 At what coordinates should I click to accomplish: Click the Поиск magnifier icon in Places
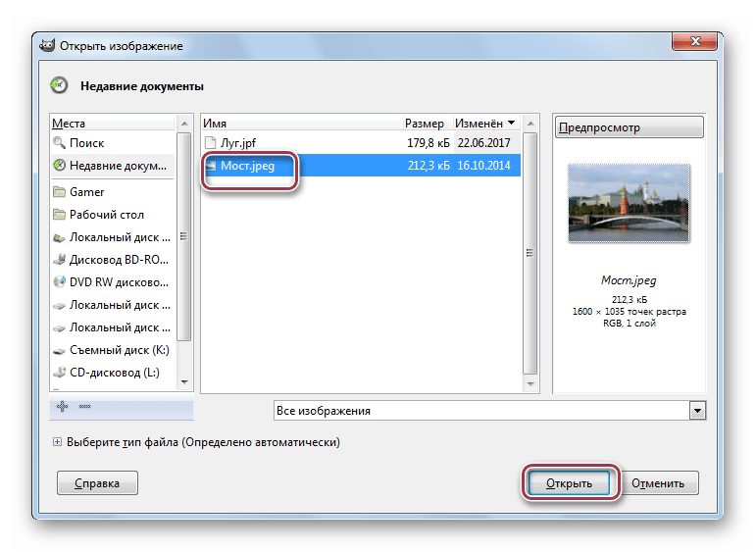60,143
